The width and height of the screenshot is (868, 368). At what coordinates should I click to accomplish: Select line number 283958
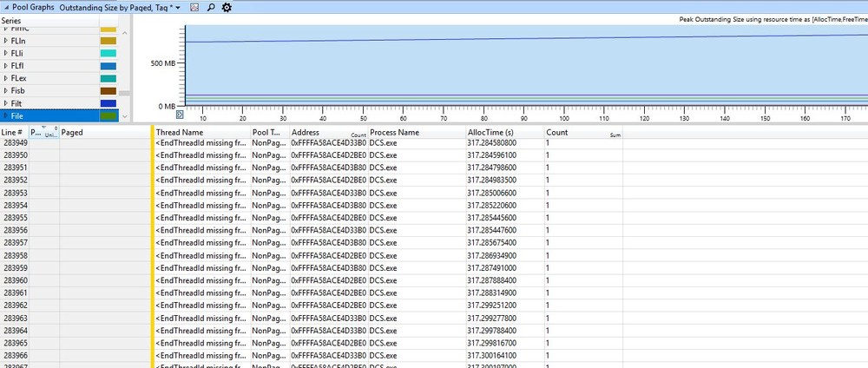(15, 256)
